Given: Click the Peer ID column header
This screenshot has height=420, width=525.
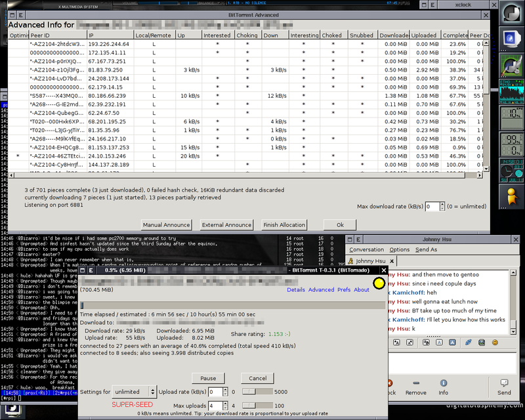Looking at the screenshot, I should coord(58,35).
